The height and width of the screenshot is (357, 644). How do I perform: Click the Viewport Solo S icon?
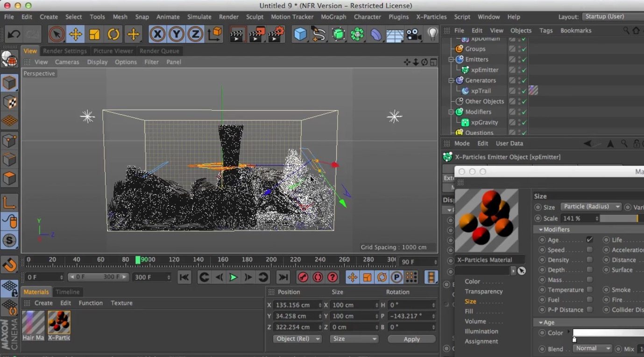9,240
